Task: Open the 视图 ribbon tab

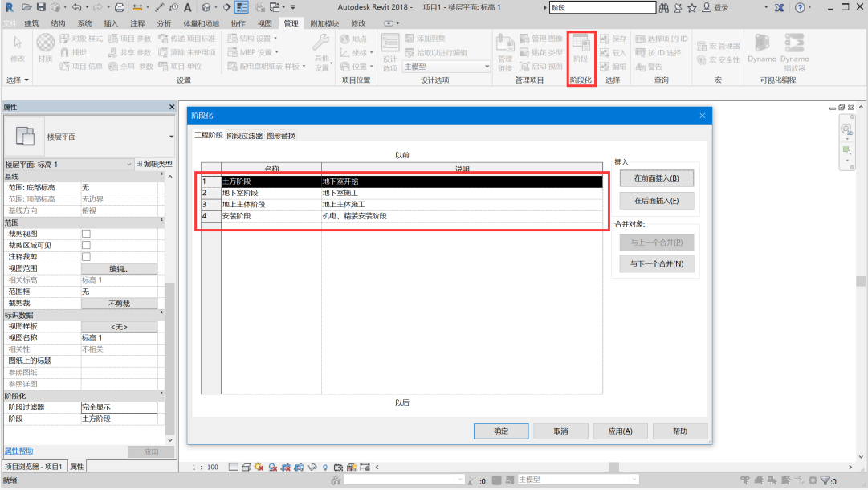Action: pos(265,23)
